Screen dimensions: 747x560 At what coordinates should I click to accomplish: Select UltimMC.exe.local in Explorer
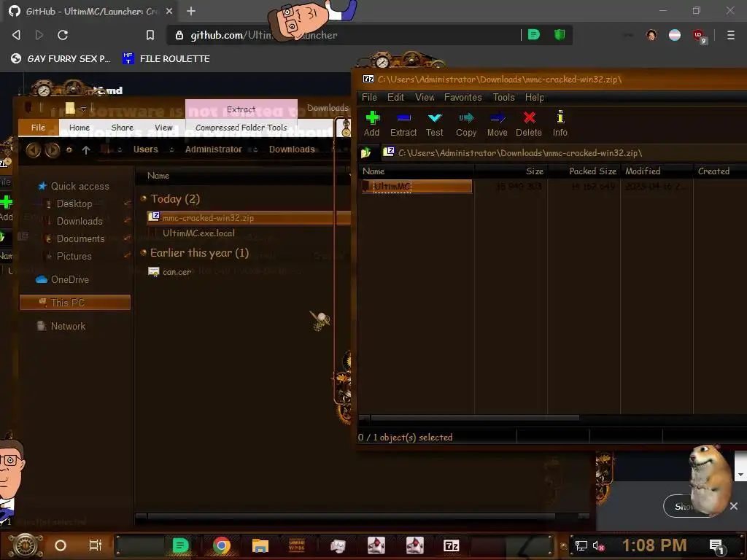click(x=198, y=233)
